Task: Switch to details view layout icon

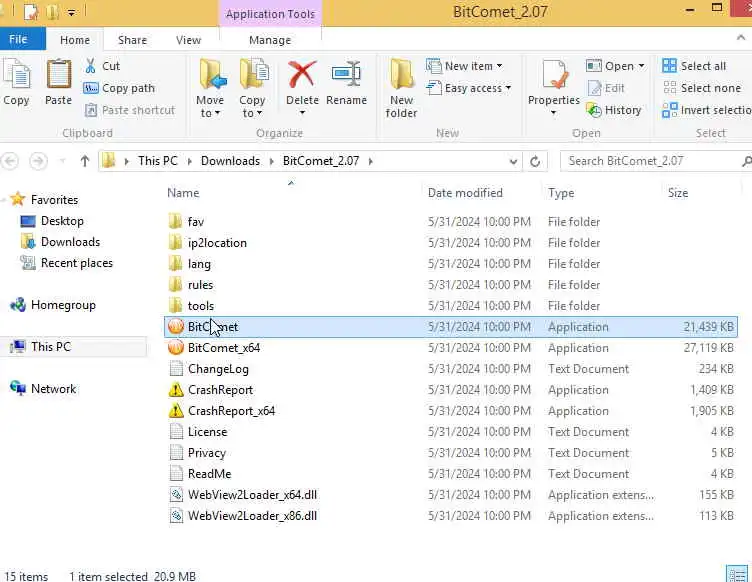Action: pyautogui.click(x=737, y=574)
